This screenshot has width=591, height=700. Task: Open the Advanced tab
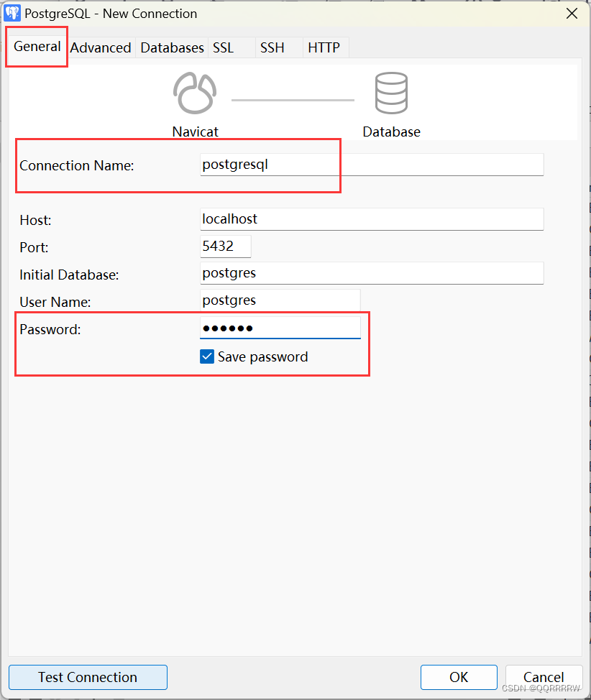coord(101,47)
